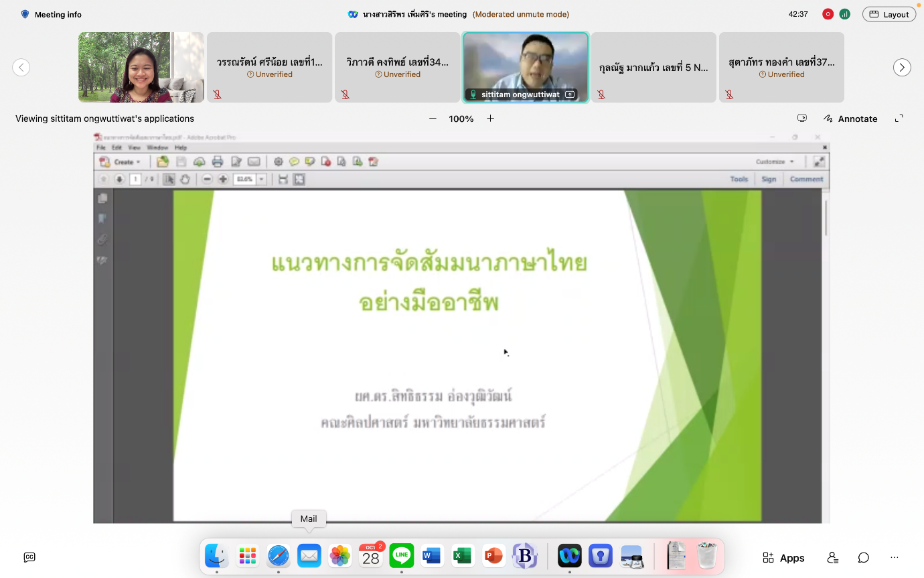
Task: Click the zoom in plus icon
Action: [490, 119]
